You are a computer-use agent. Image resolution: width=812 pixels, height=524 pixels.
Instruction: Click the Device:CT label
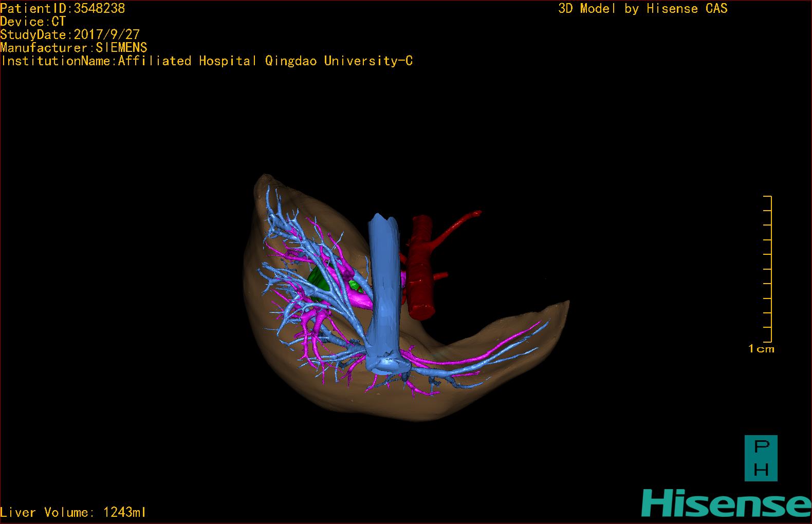(33, 22)
